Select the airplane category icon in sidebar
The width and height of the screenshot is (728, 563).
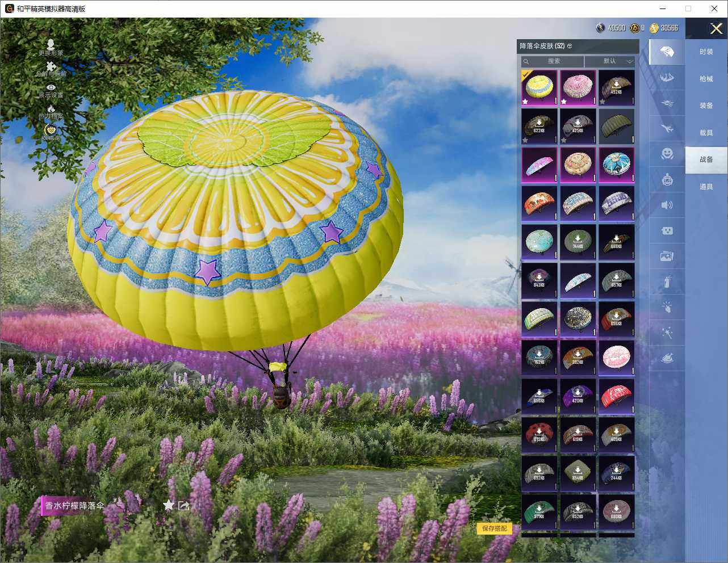(667, 129)
